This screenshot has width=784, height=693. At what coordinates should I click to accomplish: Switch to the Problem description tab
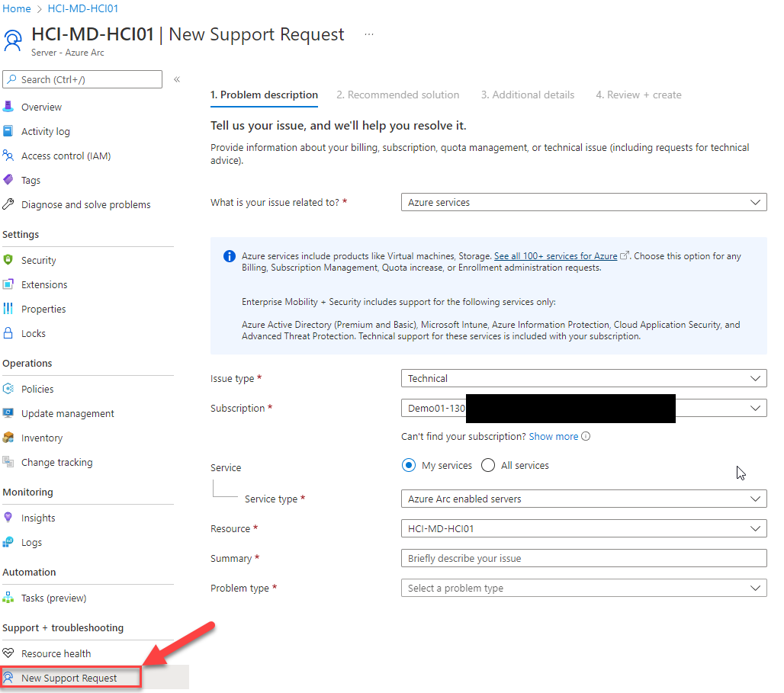[264, 95]
